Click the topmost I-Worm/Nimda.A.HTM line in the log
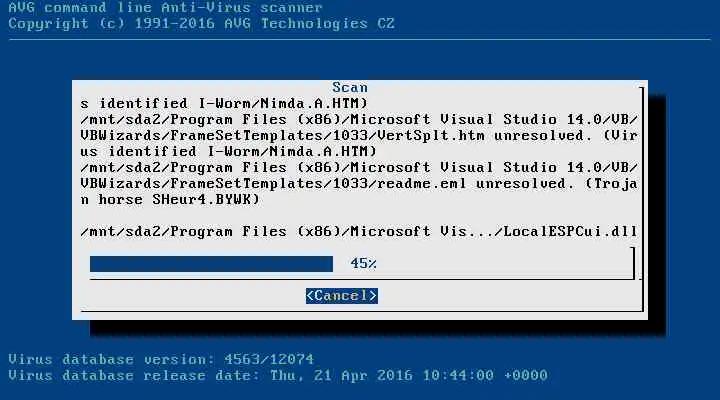The height and width of the screenshot is (400, 720). click(x=224, y=103)
